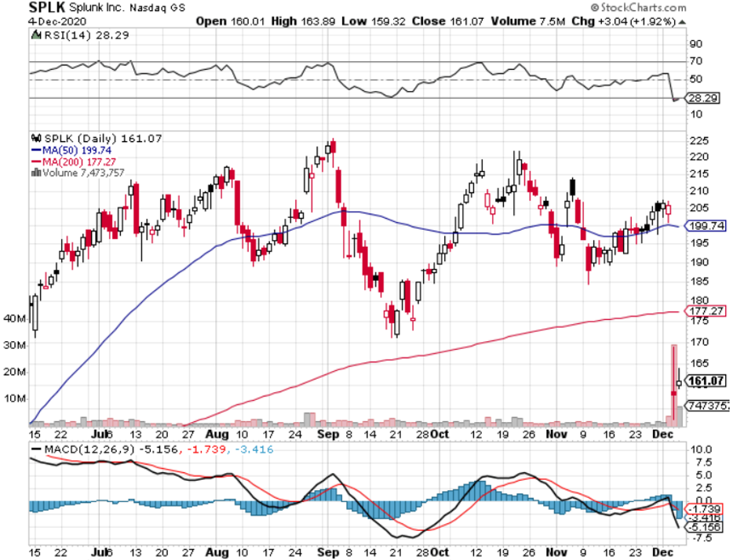
Task: Click the Splunk Inc. company name
Action: [97, 8]
